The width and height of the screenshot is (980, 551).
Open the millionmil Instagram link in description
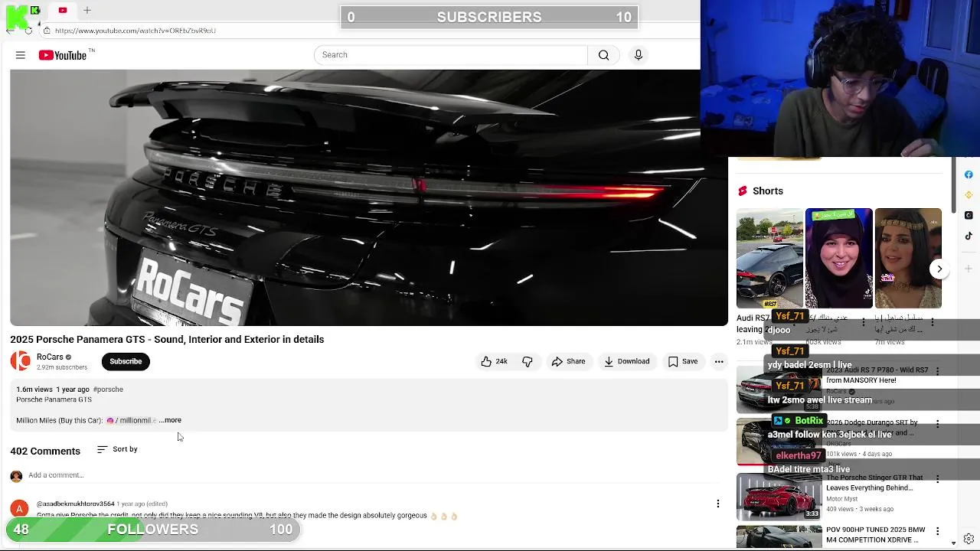coord(132,420)
